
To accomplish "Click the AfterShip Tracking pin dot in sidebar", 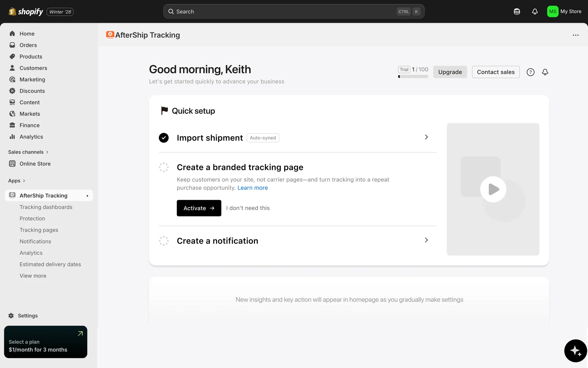I will (x=87, y=196).
